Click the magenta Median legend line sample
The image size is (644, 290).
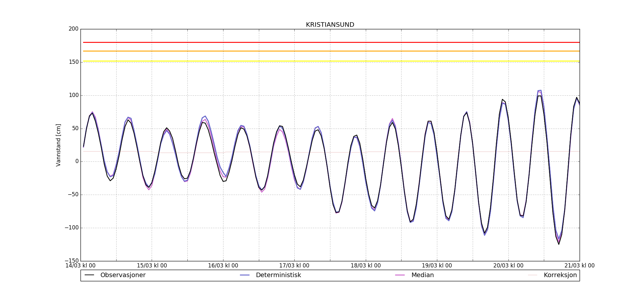[400, 275]
